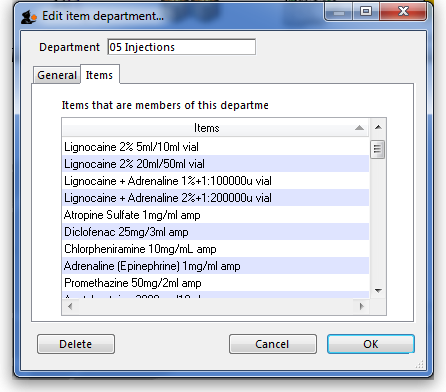This screenshot has height=392, width=446.
Task: Select the Items tab
Action: [99, 75]
